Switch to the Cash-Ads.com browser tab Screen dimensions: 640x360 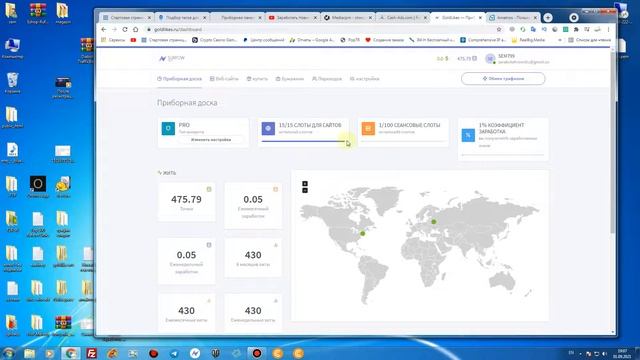click(402, 18)
